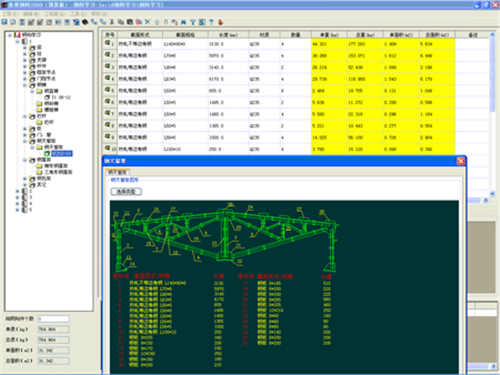Close the steel skylight truss dialog

point(461,161)
